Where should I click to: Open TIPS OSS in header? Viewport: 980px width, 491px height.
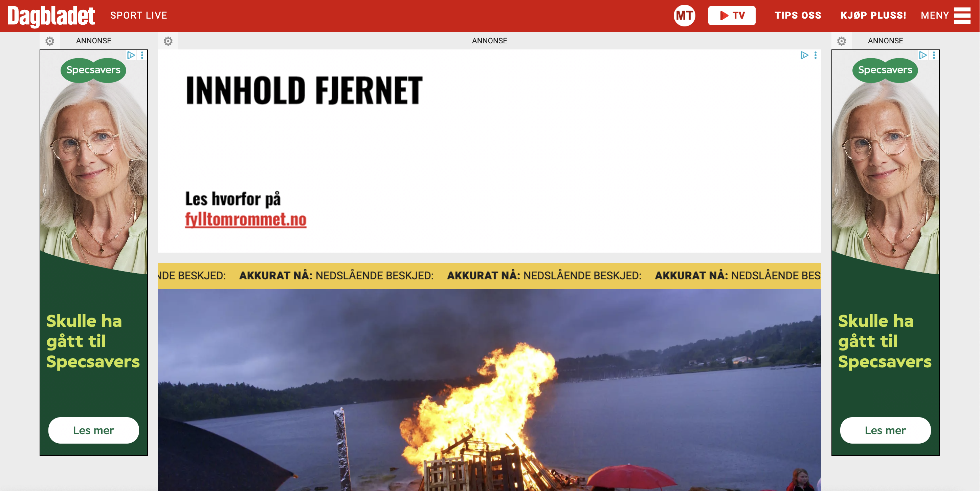click(x=798, y=16)
